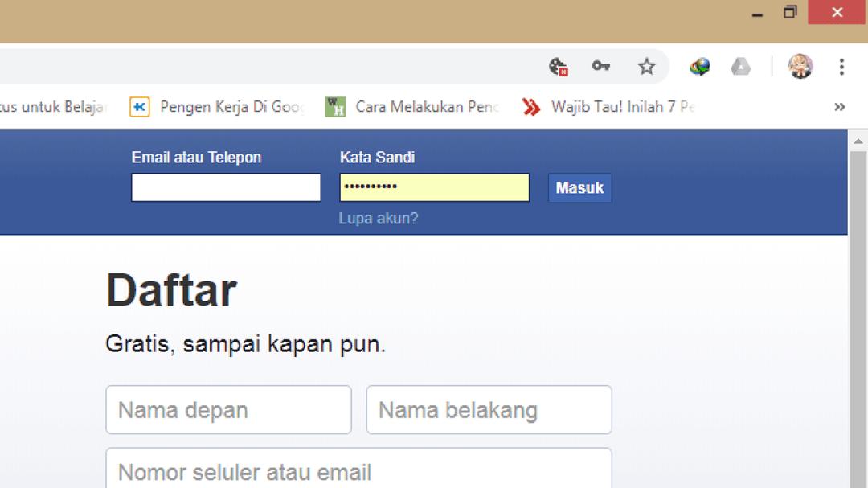Viewport: 868px width, 488px height.
Task: Click the vertical scrollbar thumb
Action: coord(858,320)
